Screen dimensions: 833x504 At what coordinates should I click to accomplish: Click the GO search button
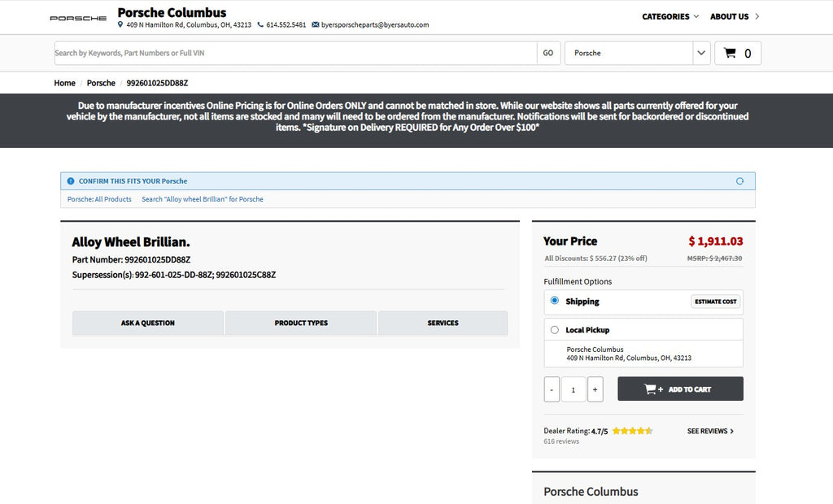click(x=548, y=53)
